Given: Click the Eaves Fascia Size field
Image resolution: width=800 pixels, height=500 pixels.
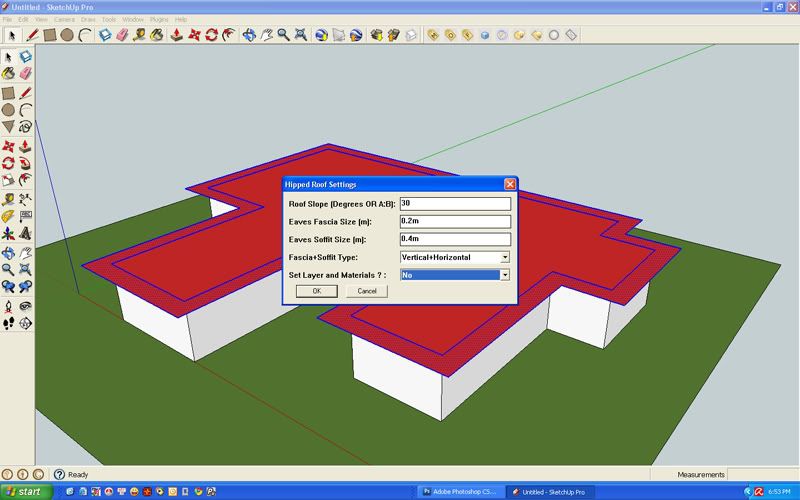Looking at the screenshot, I should (x=455, y=221).
